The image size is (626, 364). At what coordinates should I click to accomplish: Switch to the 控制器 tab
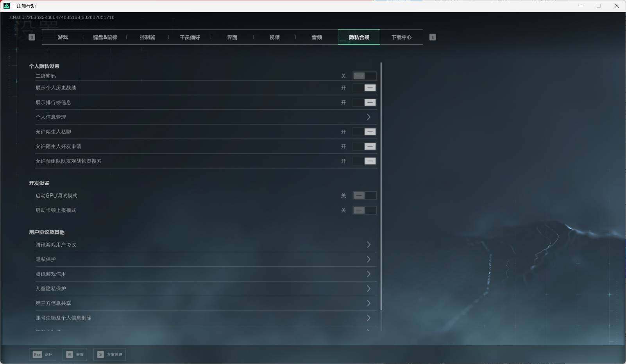point(147,37)
